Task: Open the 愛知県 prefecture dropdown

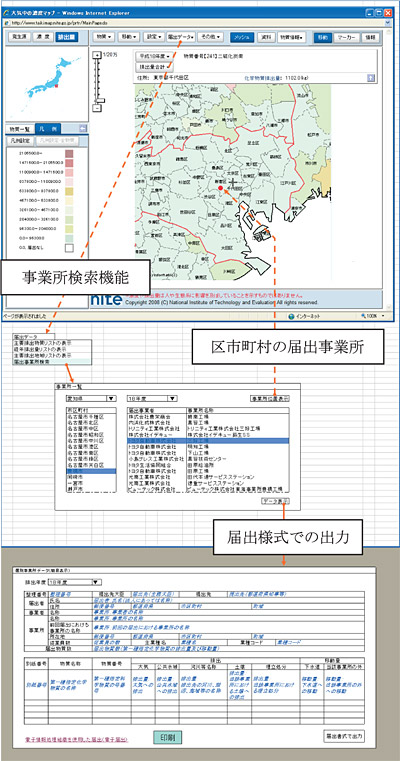Action: (91, 398)
